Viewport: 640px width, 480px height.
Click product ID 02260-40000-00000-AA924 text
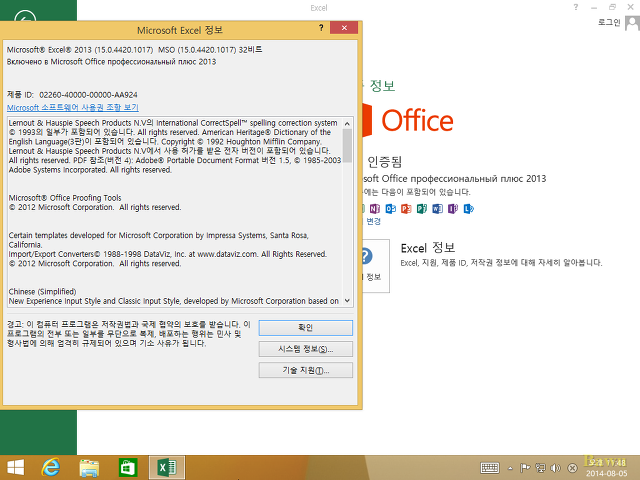point(88,95)
